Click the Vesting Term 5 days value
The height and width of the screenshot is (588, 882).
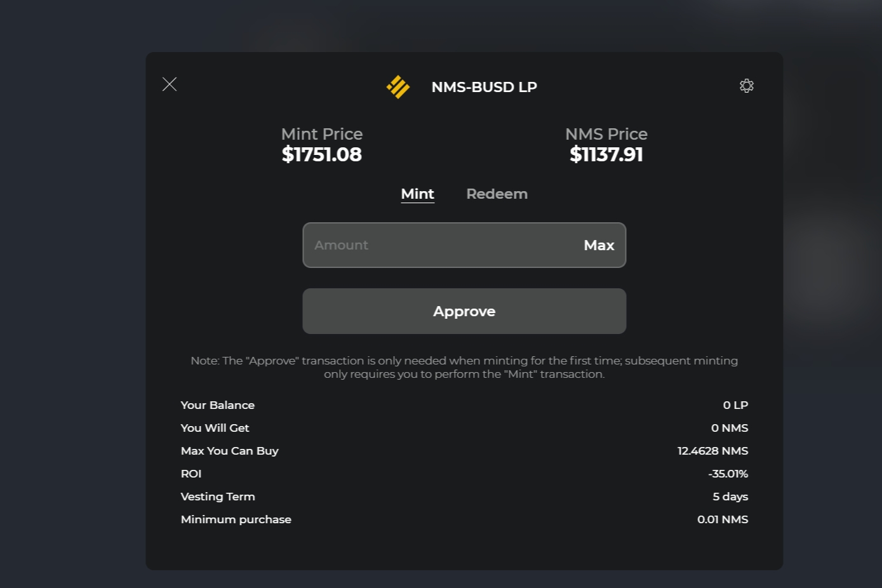pos(730,497)
